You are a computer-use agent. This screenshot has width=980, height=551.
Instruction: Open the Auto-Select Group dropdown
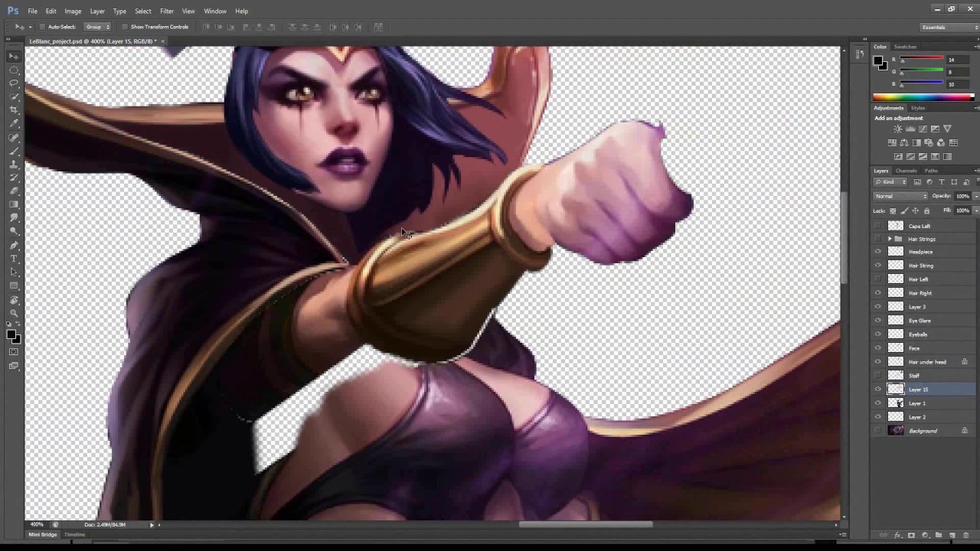pos(97,27)
